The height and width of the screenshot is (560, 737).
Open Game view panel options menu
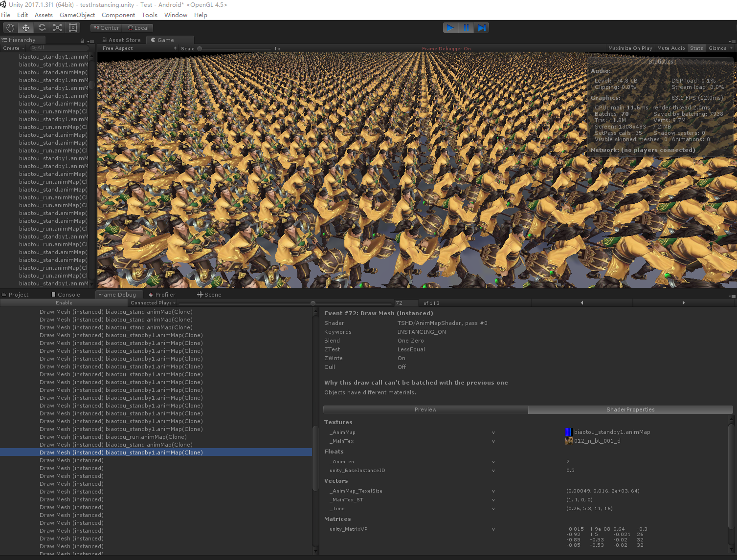(x=732, y=41)
